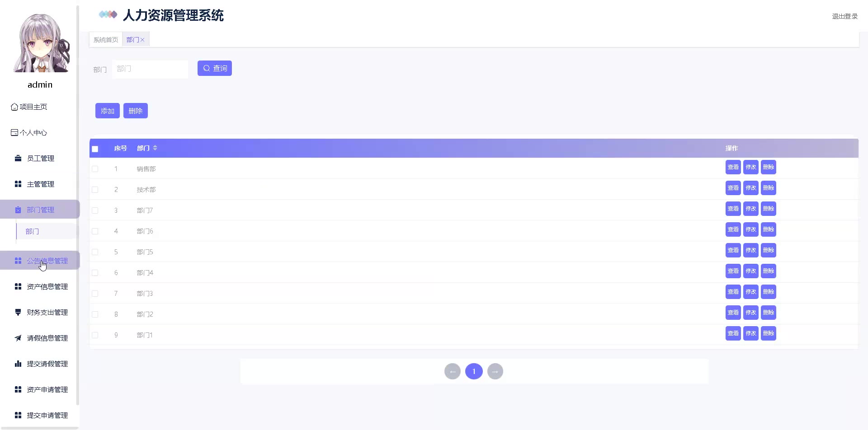This screenshot has height=430, width=868.
Task: Click the 添加 button above the table
Action: point(107,111)
